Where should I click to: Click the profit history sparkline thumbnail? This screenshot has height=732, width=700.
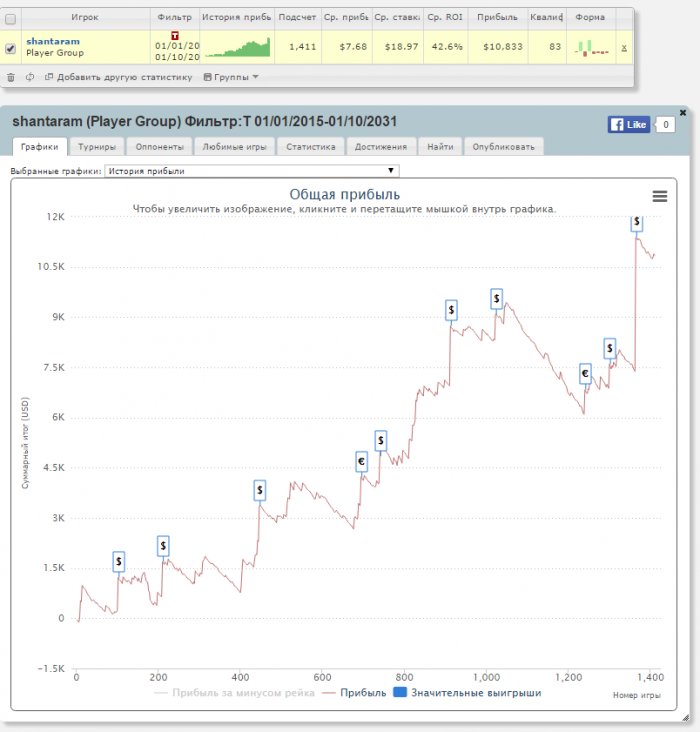point(238,47)
